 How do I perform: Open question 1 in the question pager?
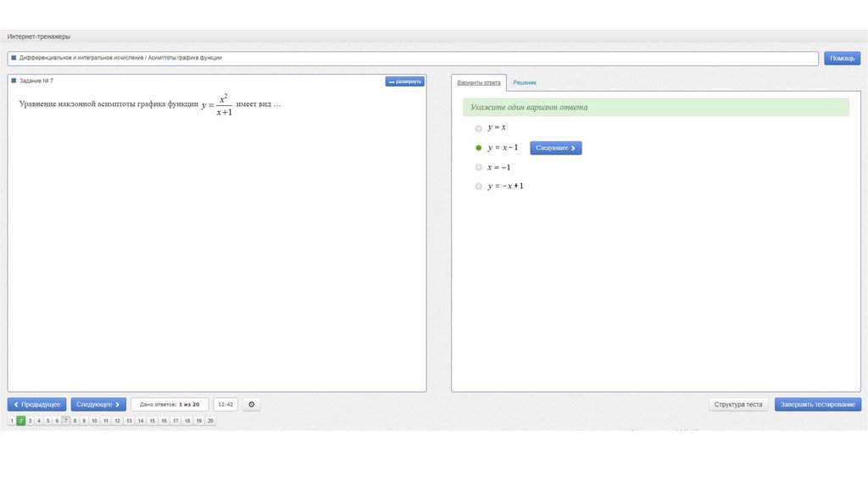click(12, 421)
